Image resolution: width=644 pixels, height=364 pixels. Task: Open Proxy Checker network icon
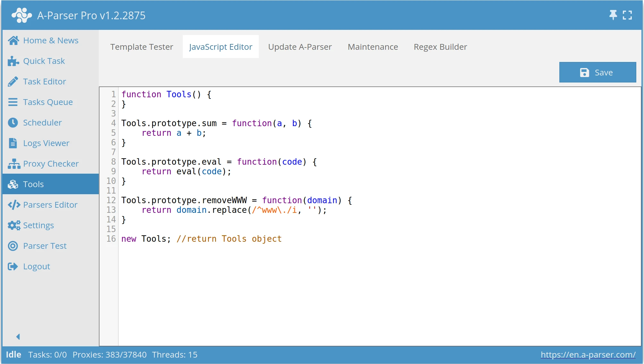tap(14, 164)
